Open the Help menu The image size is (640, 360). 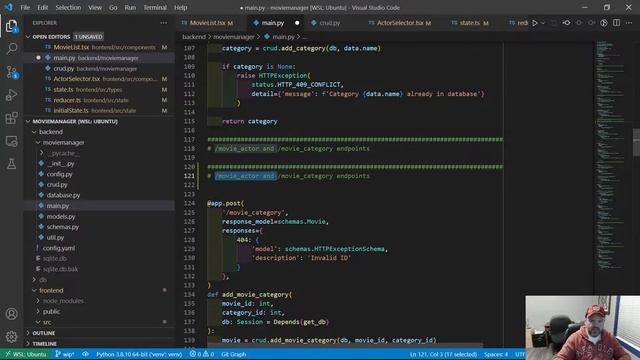pos(180,7)
